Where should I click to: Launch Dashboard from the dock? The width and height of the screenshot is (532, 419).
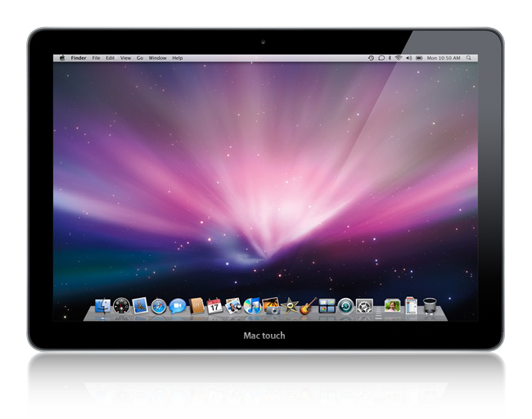pos(121,306)
